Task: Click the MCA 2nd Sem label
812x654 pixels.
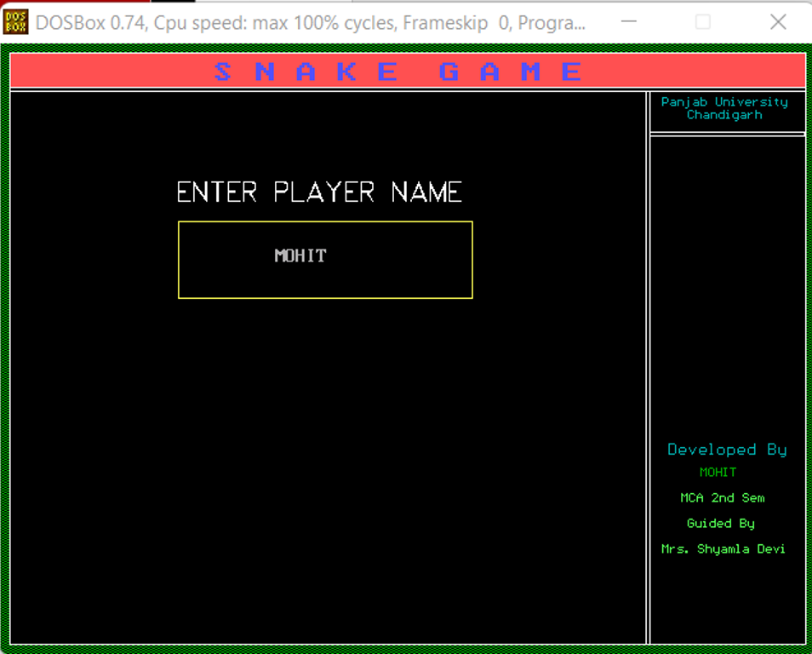Action: (x=723, y=497)
